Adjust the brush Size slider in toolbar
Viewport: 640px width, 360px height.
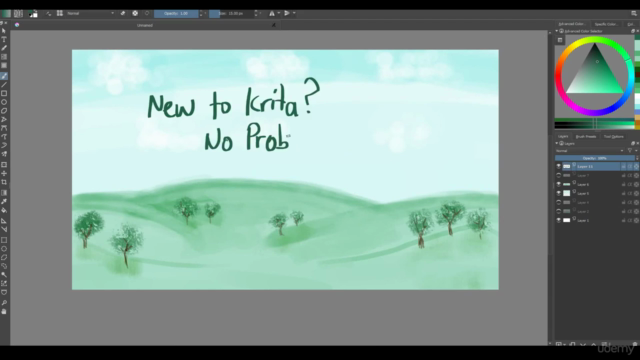pos(231,13)
